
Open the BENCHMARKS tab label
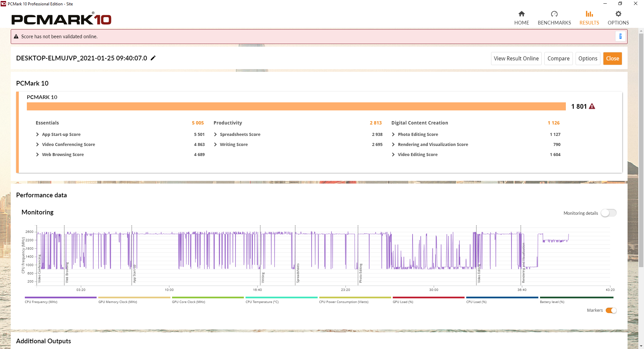coord(554,23)
